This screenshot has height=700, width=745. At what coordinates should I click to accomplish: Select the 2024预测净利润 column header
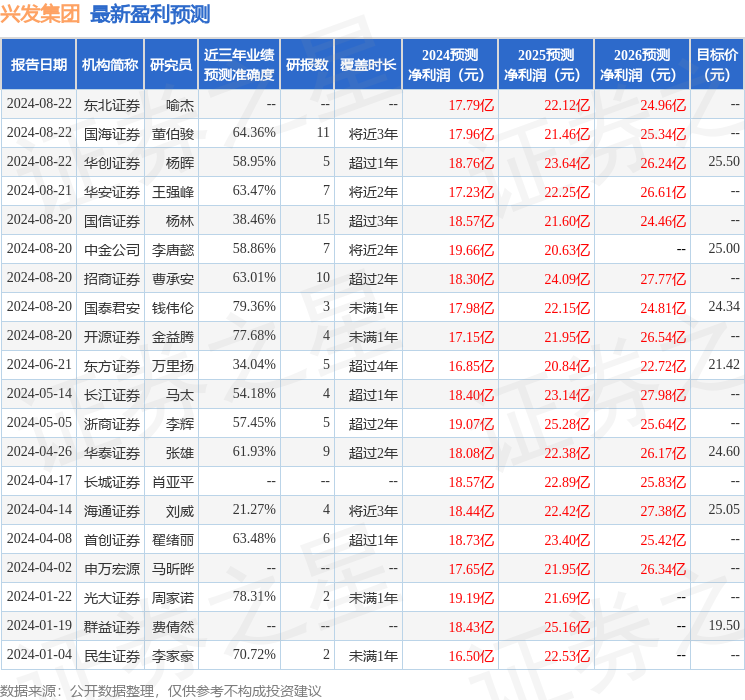[450, 65]
